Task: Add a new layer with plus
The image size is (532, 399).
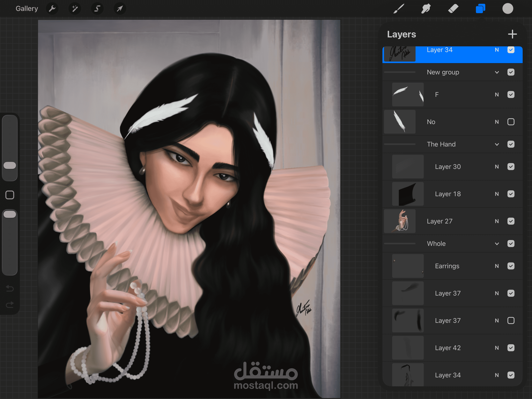Action: [x=512, y=34]
